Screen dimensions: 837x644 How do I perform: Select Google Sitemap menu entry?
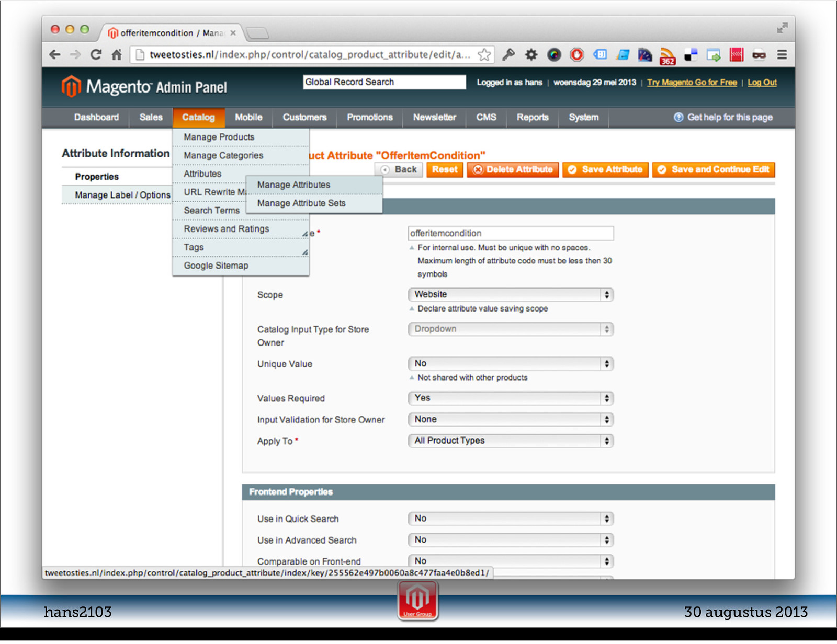coord(241,266)
